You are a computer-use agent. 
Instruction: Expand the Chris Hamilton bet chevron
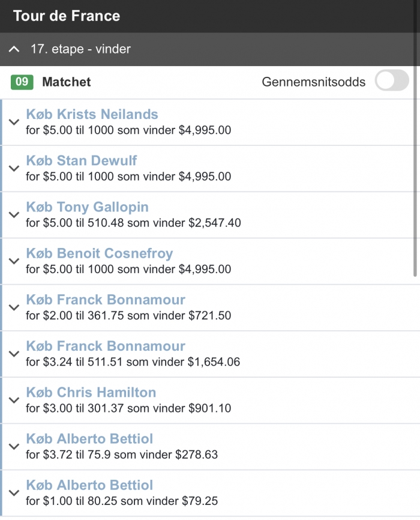pyautogui.click(x=14, y=401)
